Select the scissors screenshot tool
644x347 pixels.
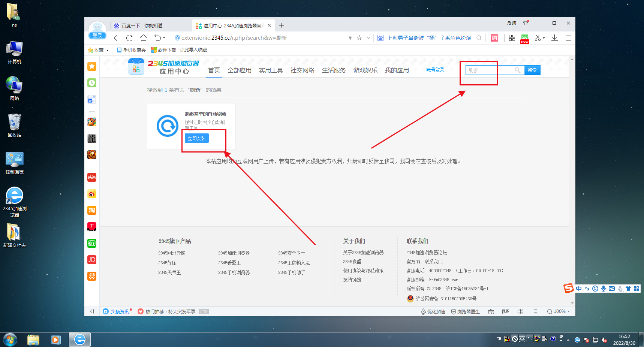pyautogui.click(x=538, y=38)
